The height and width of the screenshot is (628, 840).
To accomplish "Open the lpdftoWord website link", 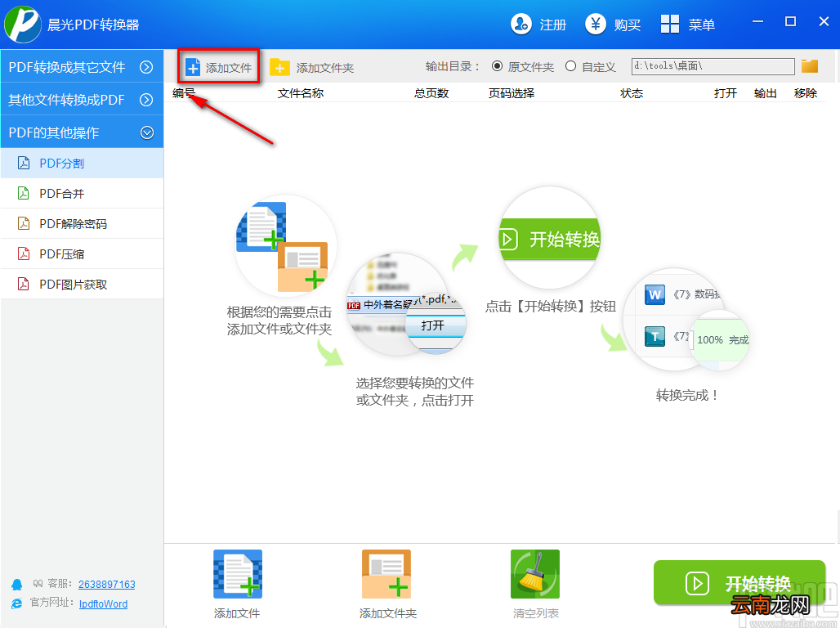I will [x=104, y=603].
